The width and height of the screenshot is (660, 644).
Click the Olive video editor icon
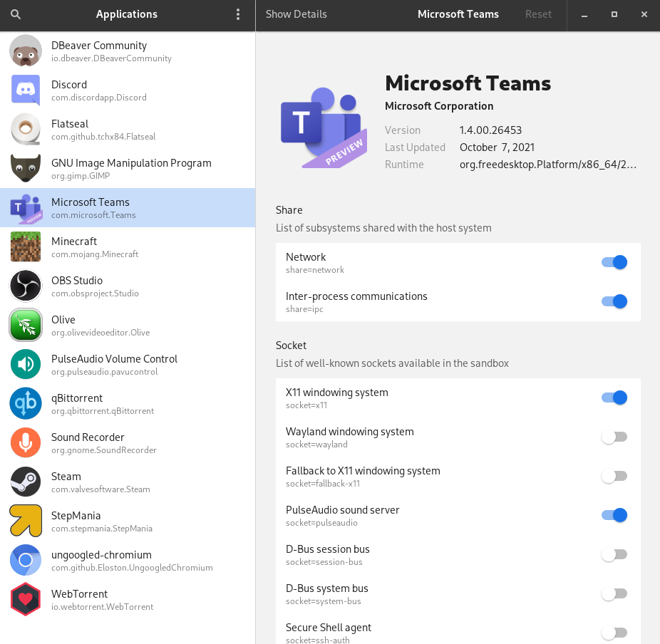click(x=26, y=325)
